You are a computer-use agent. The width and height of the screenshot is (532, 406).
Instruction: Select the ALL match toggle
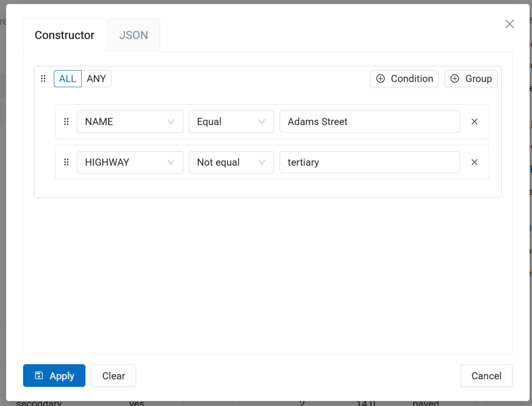pos(68,79)
